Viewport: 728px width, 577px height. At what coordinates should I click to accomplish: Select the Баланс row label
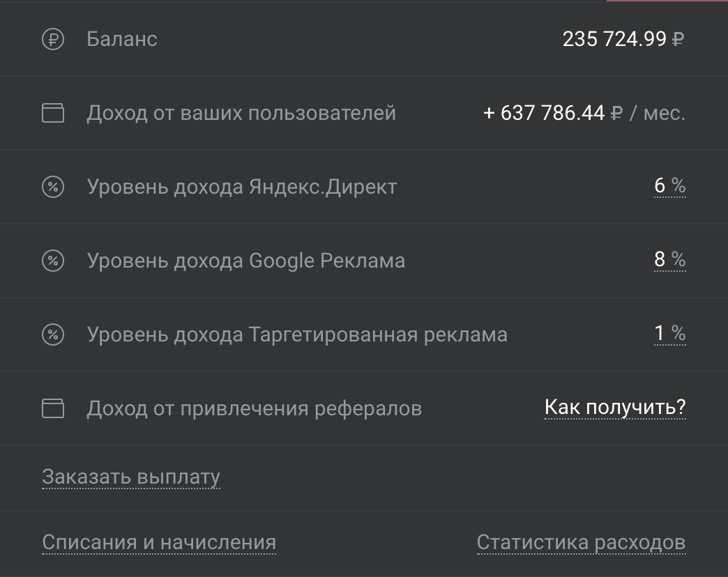(121, 40)
